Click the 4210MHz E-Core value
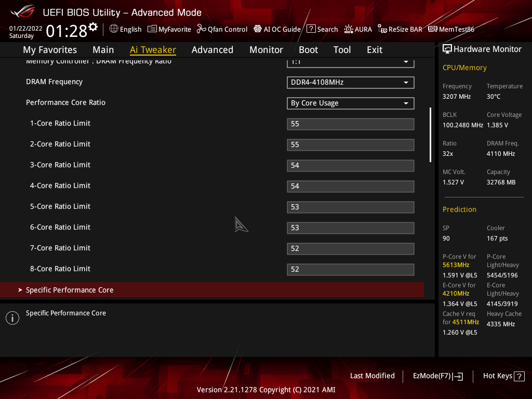Screen dimensions: 532x399 [456, 294]
